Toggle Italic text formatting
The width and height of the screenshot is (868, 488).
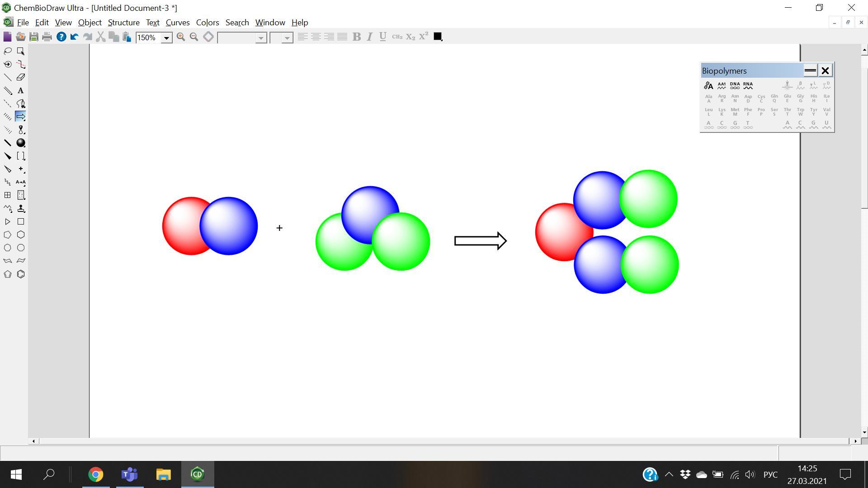[369, 37]
